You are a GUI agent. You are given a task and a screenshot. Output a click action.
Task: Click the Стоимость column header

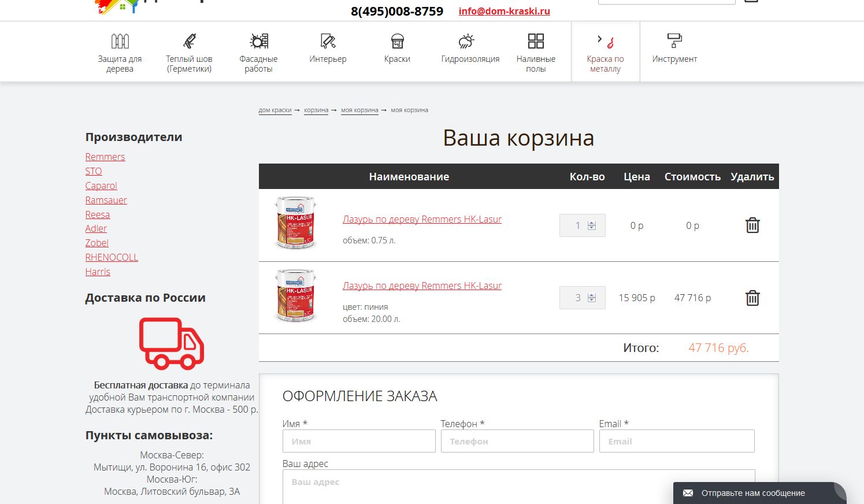[692, 177]
